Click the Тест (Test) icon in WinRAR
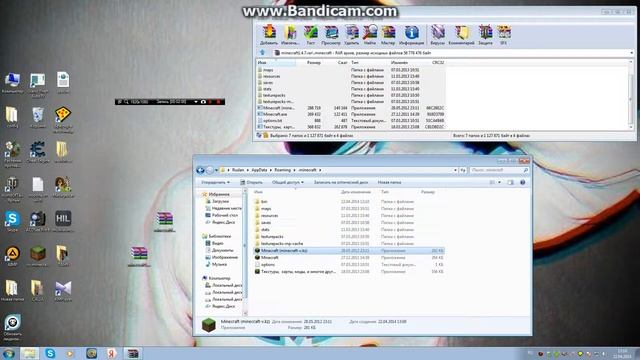 pyautogui.click(x=311, y=35)
